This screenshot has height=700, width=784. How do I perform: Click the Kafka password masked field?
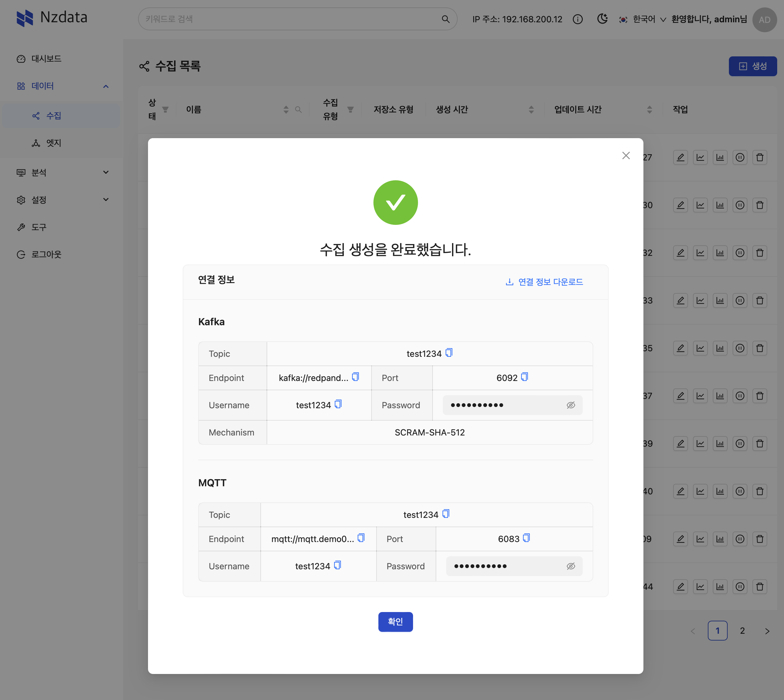coord(512,405)
